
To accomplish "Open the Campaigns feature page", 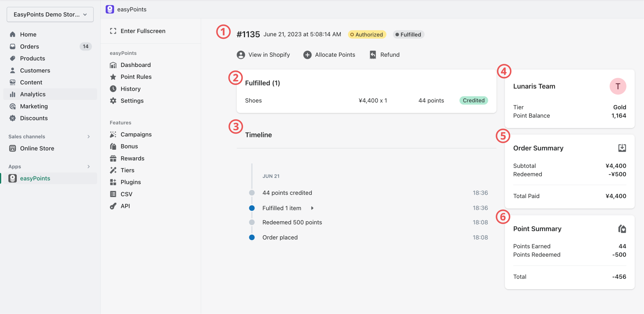I will pos(136,135).
